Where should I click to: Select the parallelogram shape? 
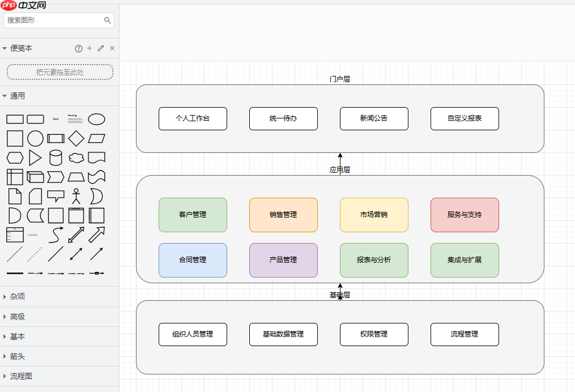[x=96, y=139]
